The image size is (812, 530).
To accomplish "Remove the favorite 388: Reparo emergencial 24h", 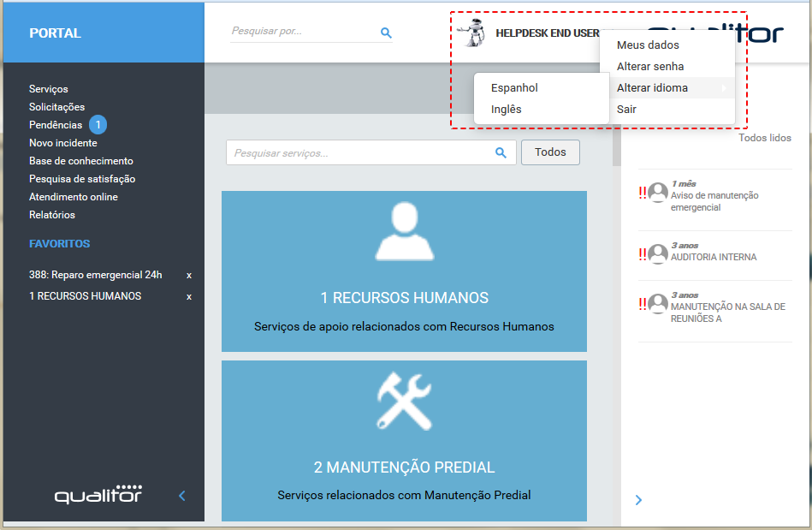I will (187, 275).
